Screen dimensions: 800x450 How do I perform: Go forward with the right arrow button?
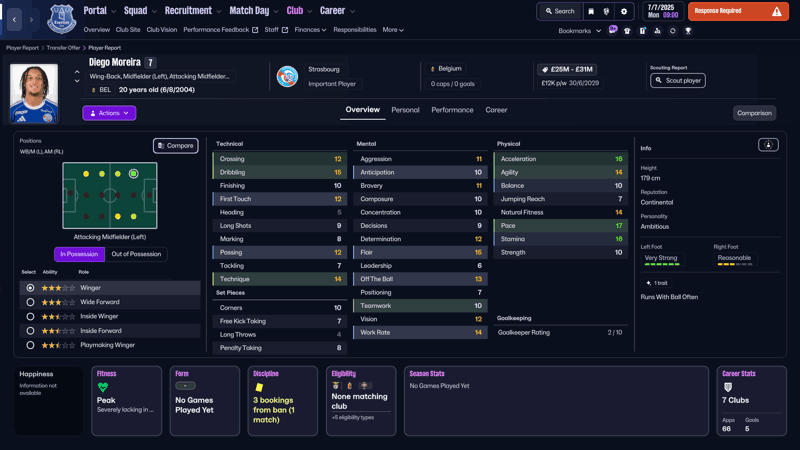click(x=31, y=19)
